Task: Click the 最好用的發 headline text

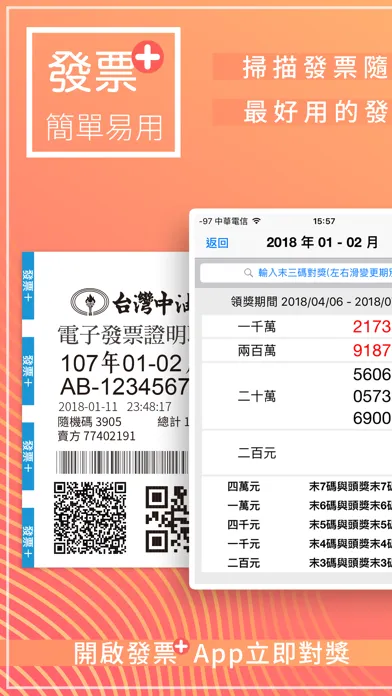Action: click(x=317, y=112)
